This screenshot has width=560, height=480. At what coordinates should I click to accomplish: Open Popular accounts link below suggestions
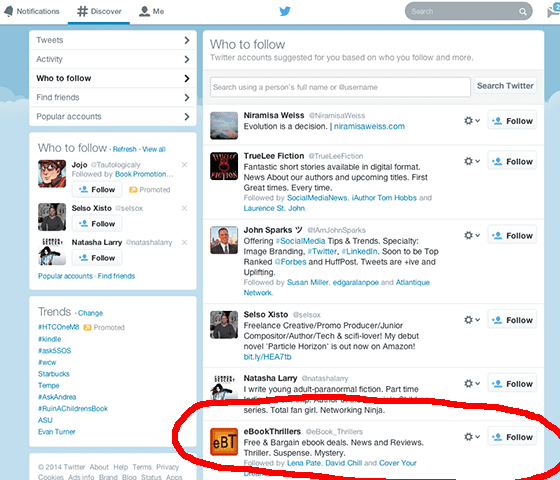click(x=65, y=276)
